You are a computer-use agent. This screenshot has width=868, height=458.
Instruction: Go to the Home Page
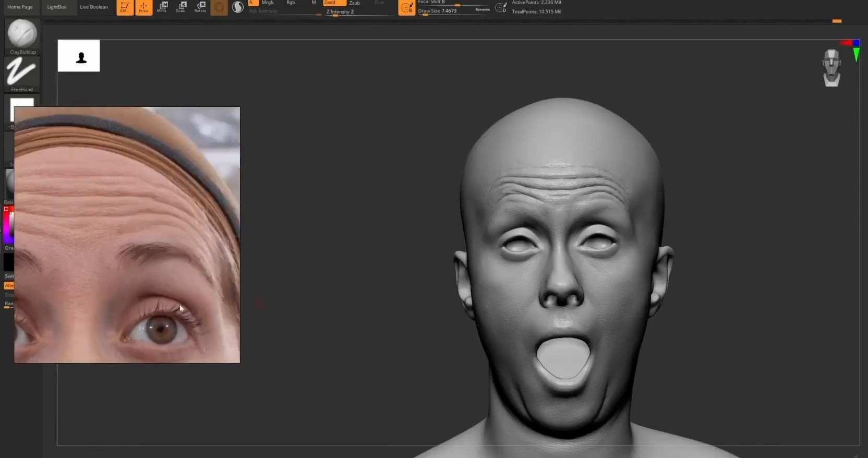(20, 7)
